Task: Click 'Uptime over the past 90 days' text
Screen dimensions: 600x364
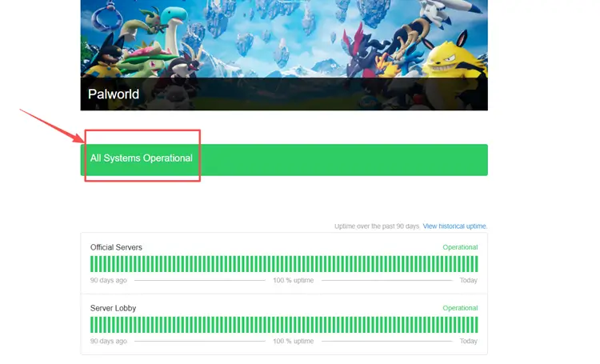Action: click(377, 226)
